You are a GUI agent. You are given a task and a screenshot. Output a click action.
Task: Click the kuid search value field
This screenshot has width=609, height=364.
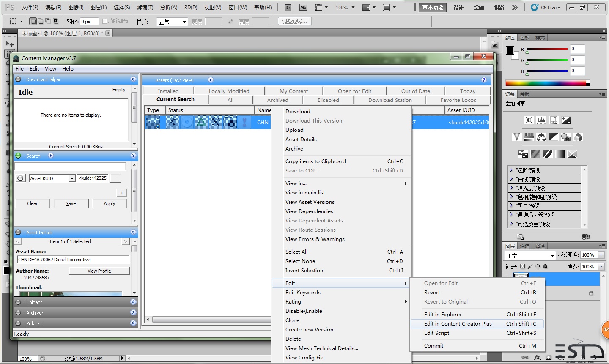click(x=93, y=178)
